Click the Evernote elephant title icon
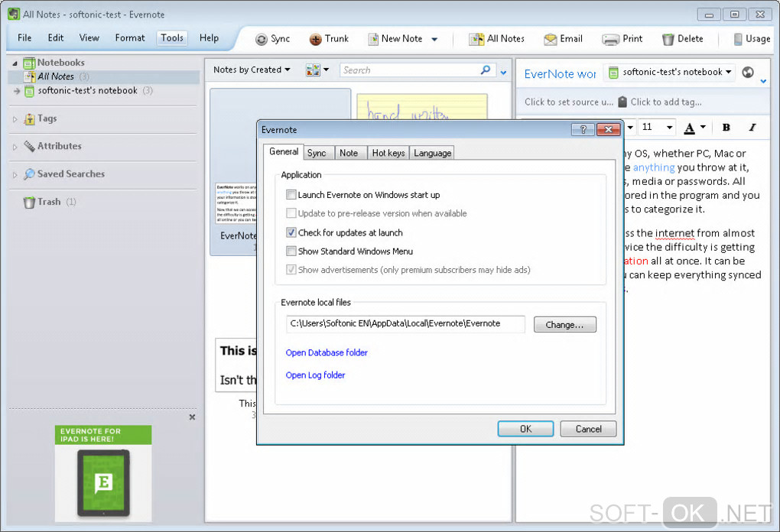Screen dimensions: 780x532 tap(14, 14)
